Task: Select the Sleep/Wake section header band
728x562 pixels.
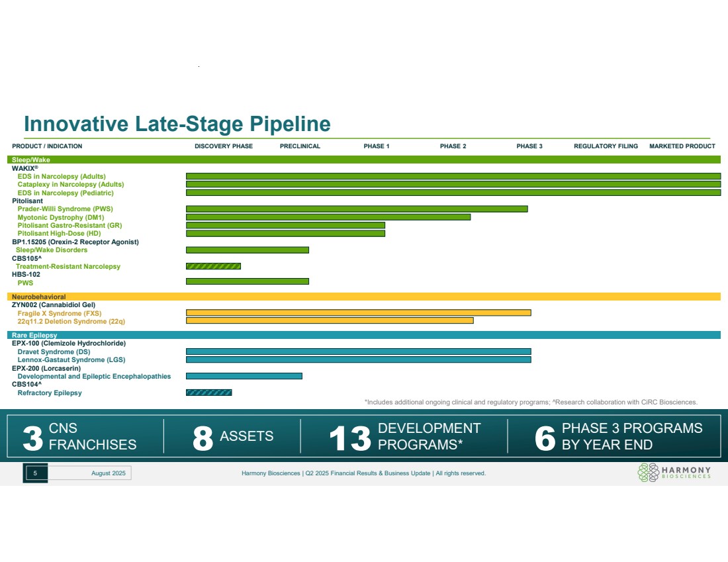Action: click(363, 160)
